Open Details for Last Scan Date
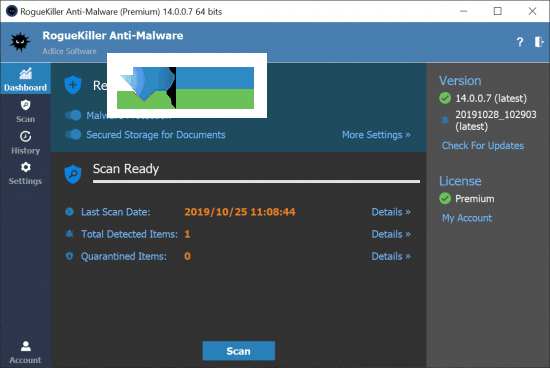Viewport: 550px width, 368px height. (391, 212)
